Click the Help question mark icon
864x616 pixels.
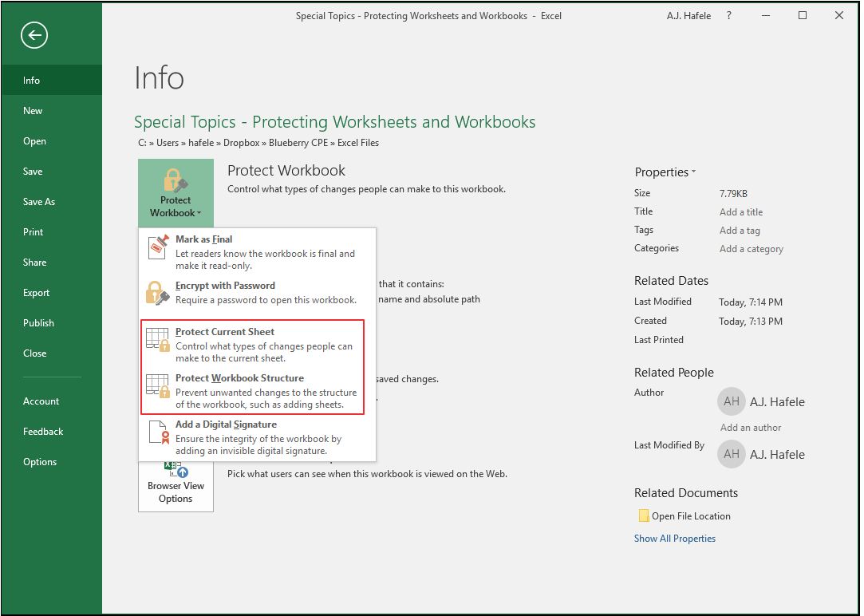[729, 15]
